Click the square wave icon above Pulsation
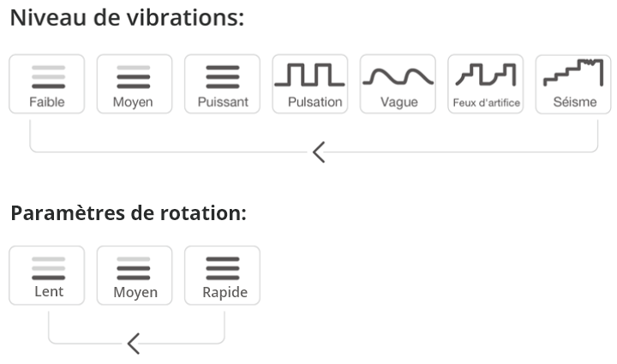The width and height of the screenshot is (617, 364). click(x=309, y=75)
